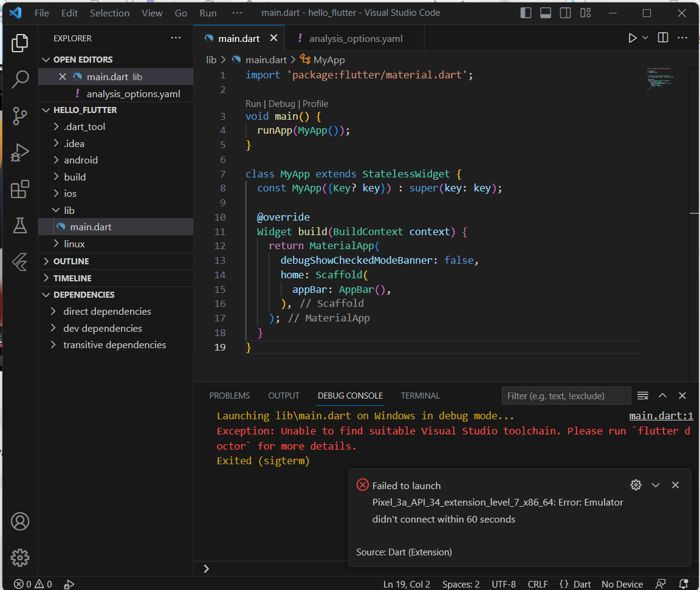The image size is (700, 590).
Task: Open the Testing flask view
Action: 19,225
